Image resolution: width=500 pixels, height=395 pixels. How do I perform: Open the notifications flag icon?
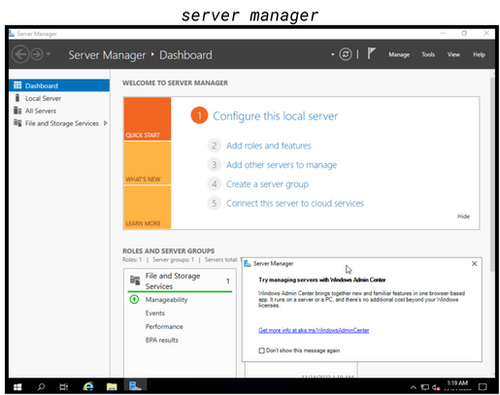tap(371, 53)
